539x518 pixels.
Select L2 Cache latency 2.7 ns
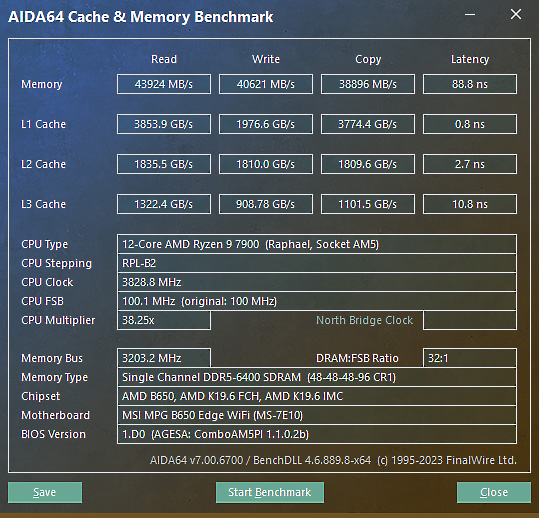[x=470, y=164]
